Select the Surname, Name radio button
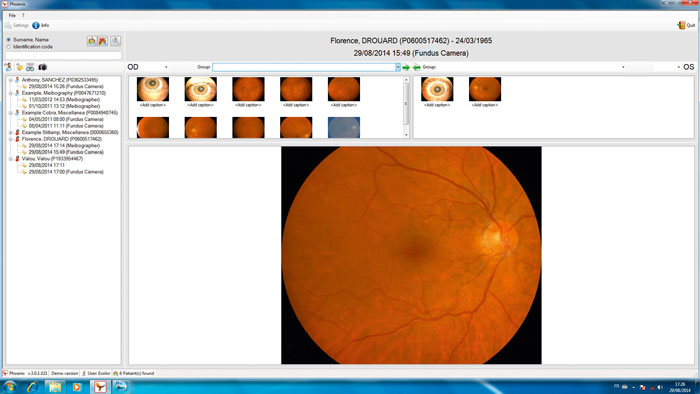The height and width of the screenshot is (394, 700). click(x=8, y=40)
